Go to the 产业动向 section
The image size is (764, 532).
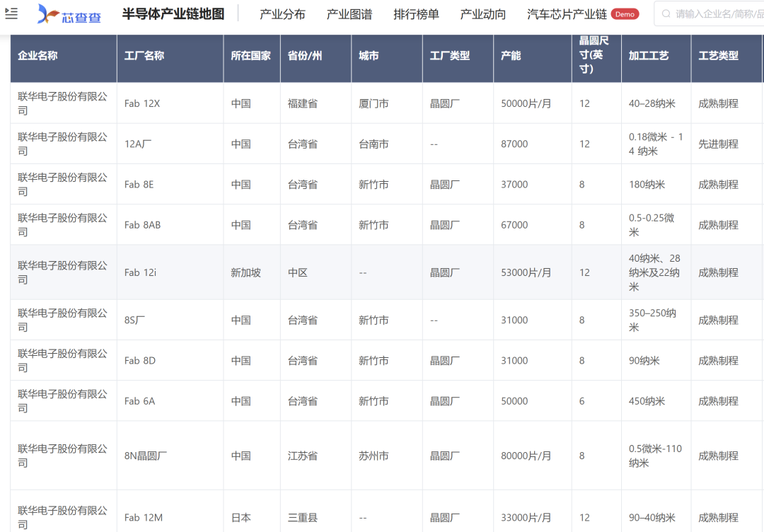(482, 14)
